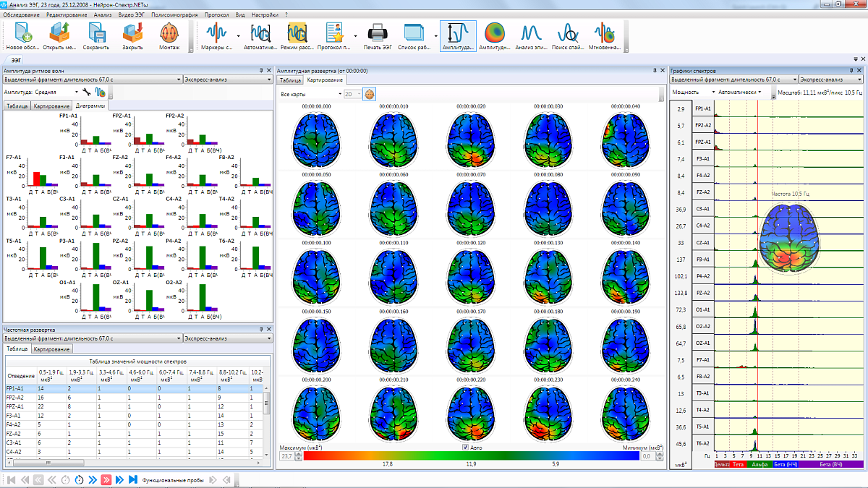Open the Печать ЭЭГ printer tool
This screenshot has width=868, height=488.
(377, 36)
